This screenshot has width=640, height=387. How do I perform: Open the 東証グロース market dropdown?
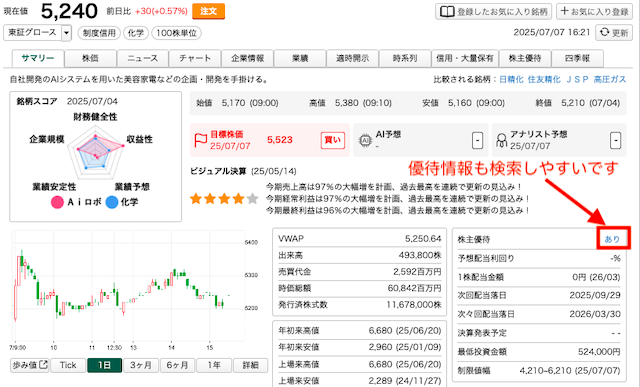click(x=38, y=33)
